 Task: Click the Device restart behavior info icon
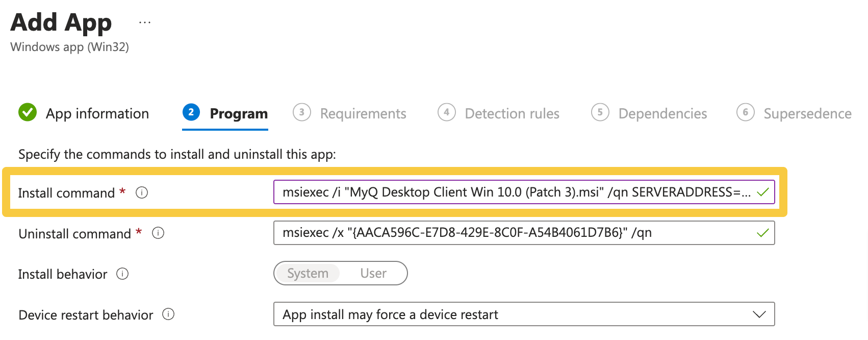pos(168,314)
